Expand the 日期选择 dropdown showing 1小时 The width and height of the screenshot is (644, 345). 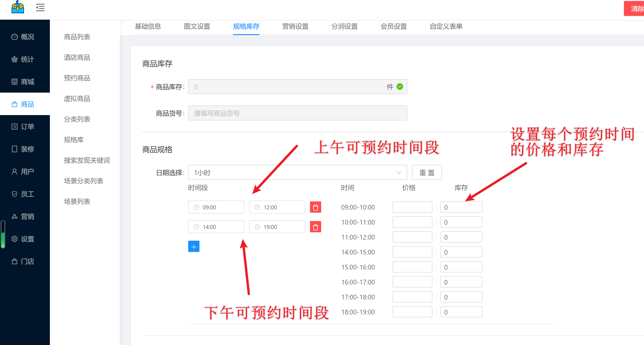tap(298, 172)
